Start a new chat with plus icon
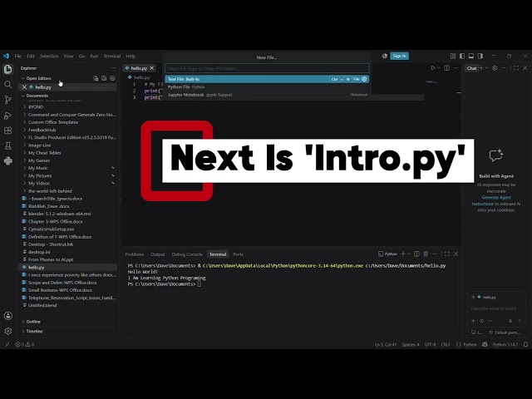Viewport: 532px width, 399px height. click(481, 68)
